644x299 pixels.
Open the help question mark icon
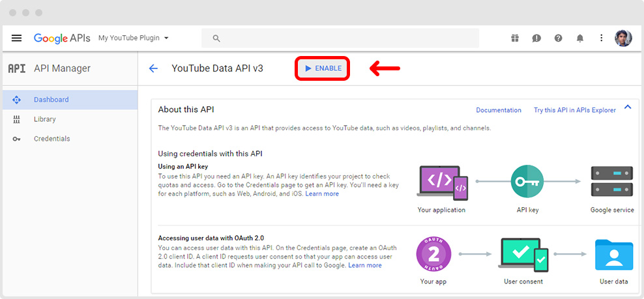pyautogui.click(x=558, y=38)
